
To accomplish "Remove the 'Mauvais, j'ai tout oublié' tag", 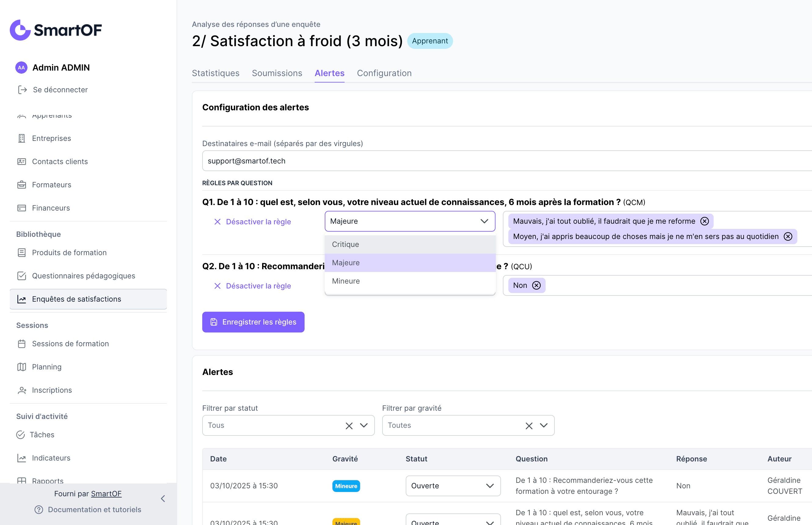I will 704,221.
